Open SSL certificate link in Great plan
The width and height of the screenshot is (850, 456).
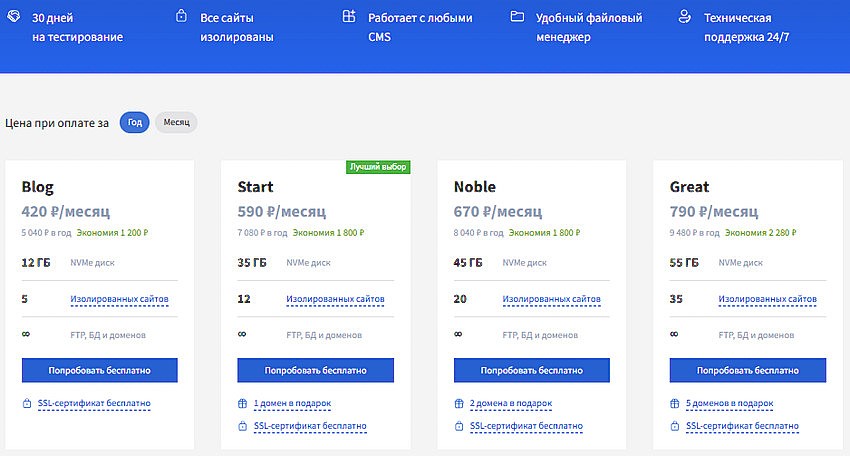pyautogui.click(x=742, y=426)
